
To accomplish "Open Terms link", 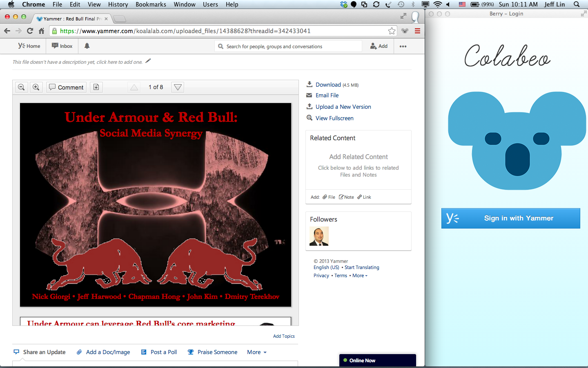I will (x=341, y=276).
